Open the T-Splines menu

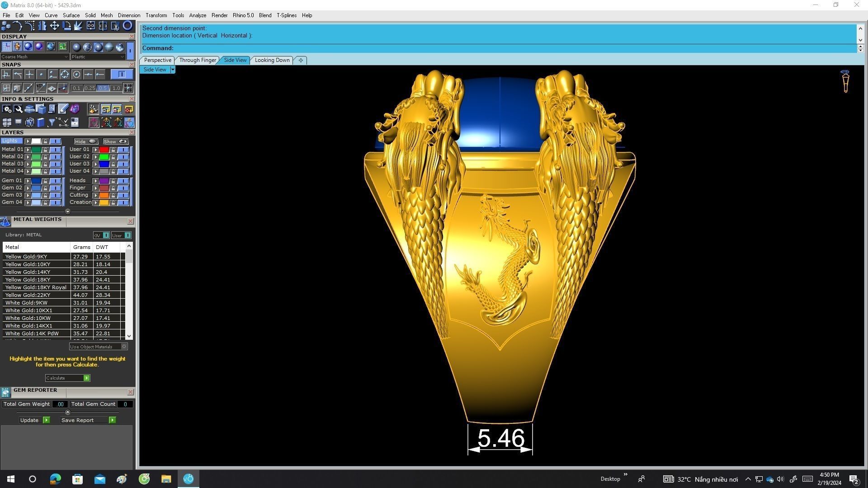[x=287, y=15]
